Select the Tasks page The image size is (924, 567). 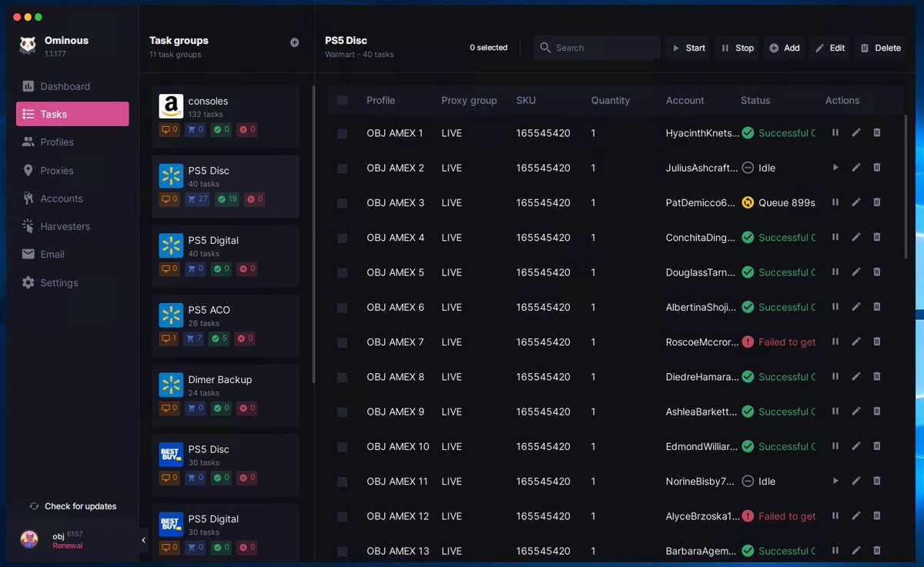point(72,114)
